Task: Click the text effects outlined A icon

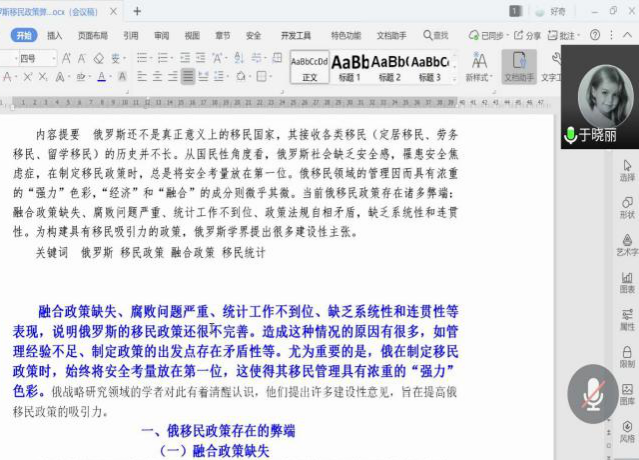Action: (x=60, y=77)
